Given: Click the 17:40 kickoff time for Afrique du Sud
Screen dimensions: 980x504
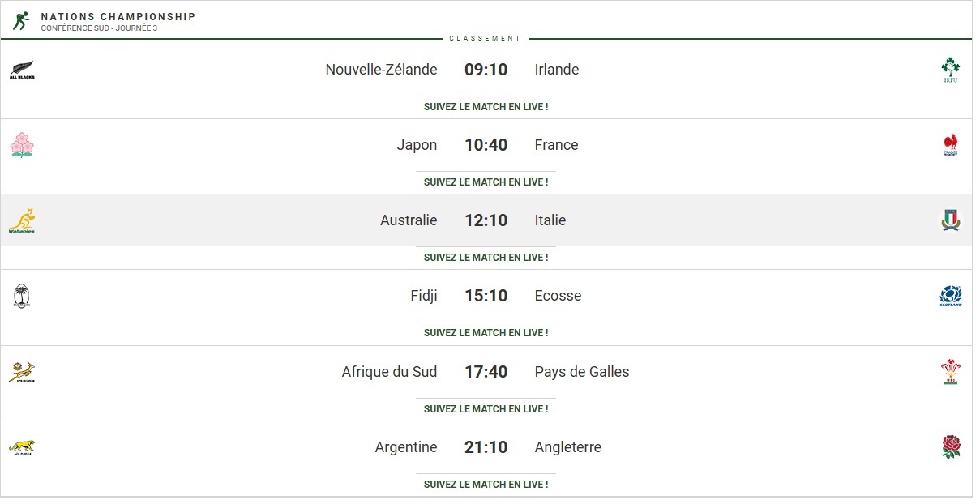Looking at the screenshot, I should pos(486,372).
